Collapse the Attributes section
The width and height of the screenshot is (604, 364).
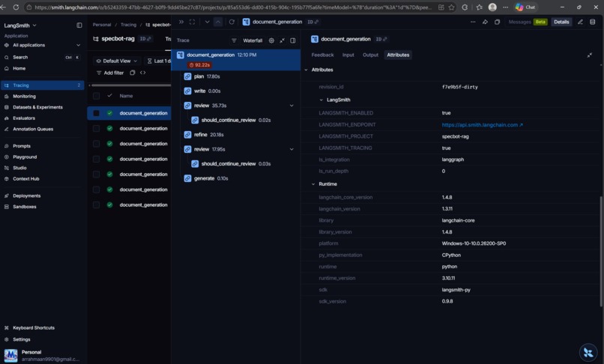tap(306, 70)
